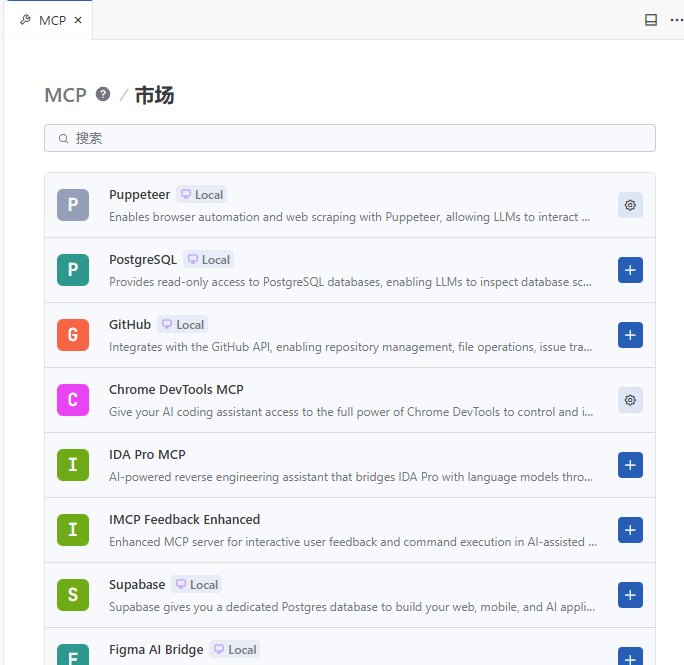684x665 pixels.
Task: Click the MCP help question mark icon
Action: pos(103,94)
